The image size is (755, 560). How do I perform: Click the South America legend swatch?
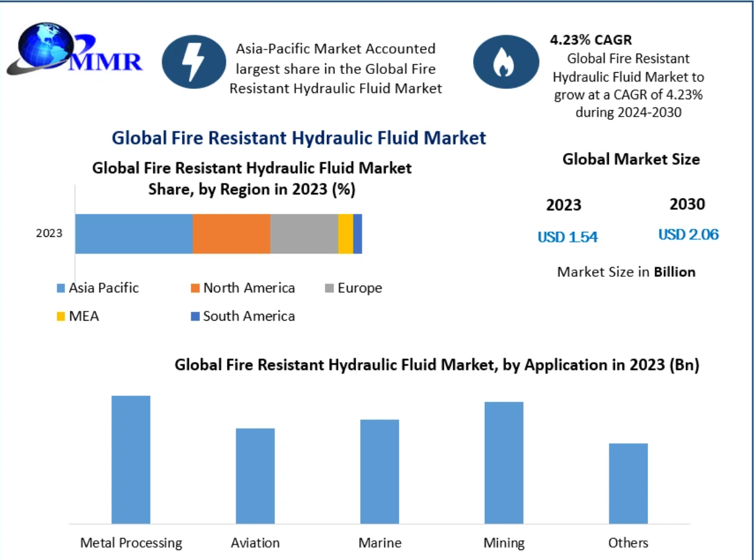coord(195,316)
